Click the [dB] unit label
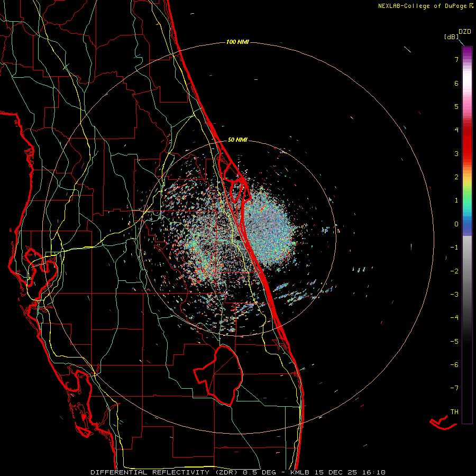This screenshot has height=476, width=476. (452, 36)
